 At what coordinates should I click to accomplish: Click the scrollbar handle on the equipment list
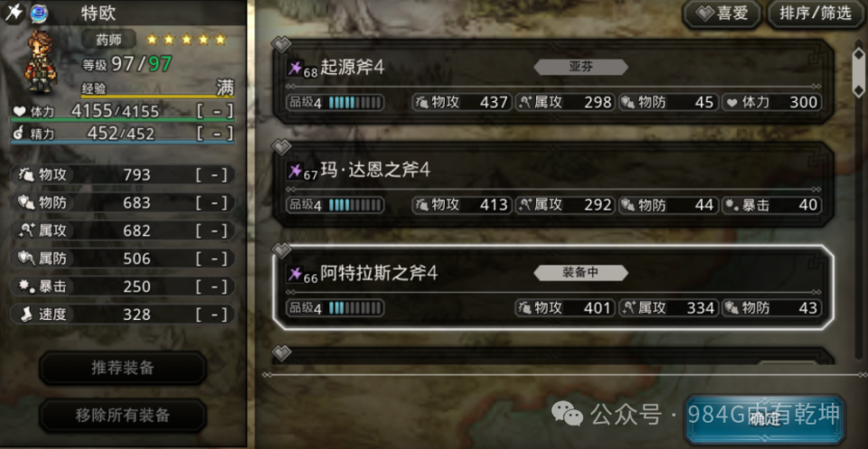click(858, 72)
